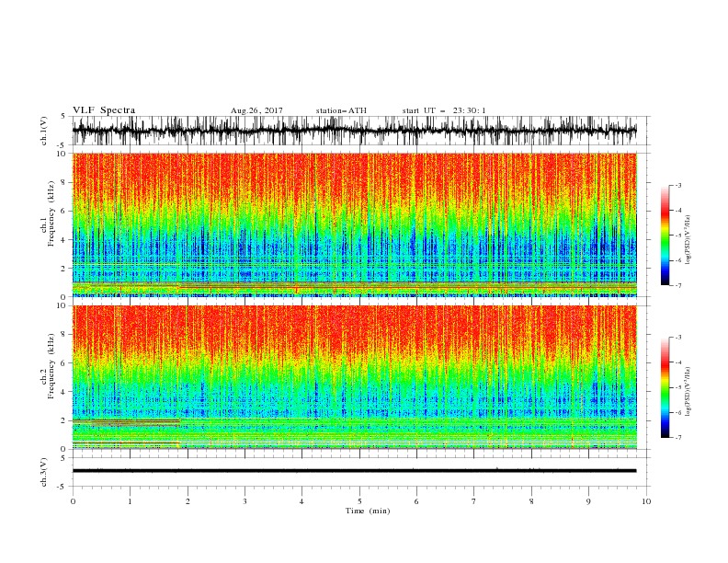Click the time axis tick label "8"
Screen dimensions: 728x563
pos(531,501)
